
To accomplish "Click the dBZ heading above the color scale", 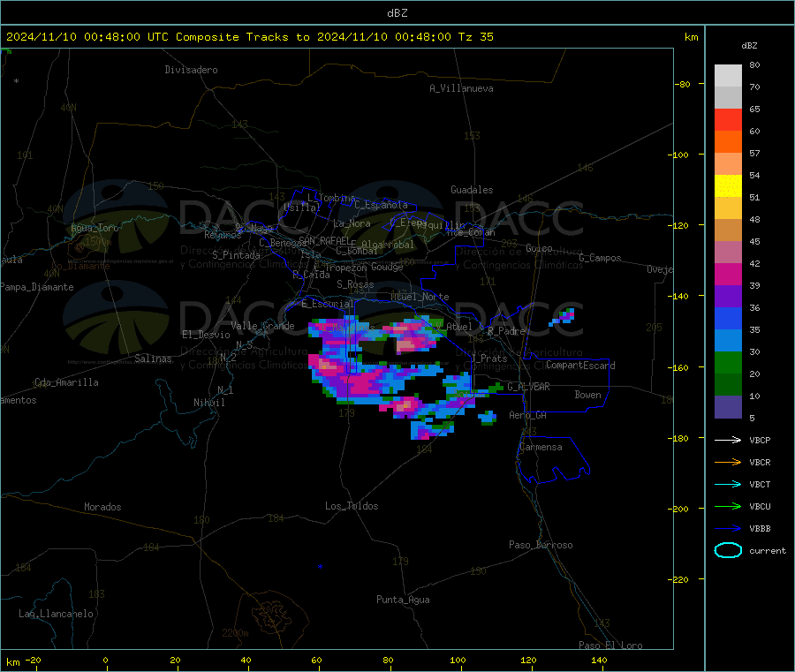I will [749, 46].
